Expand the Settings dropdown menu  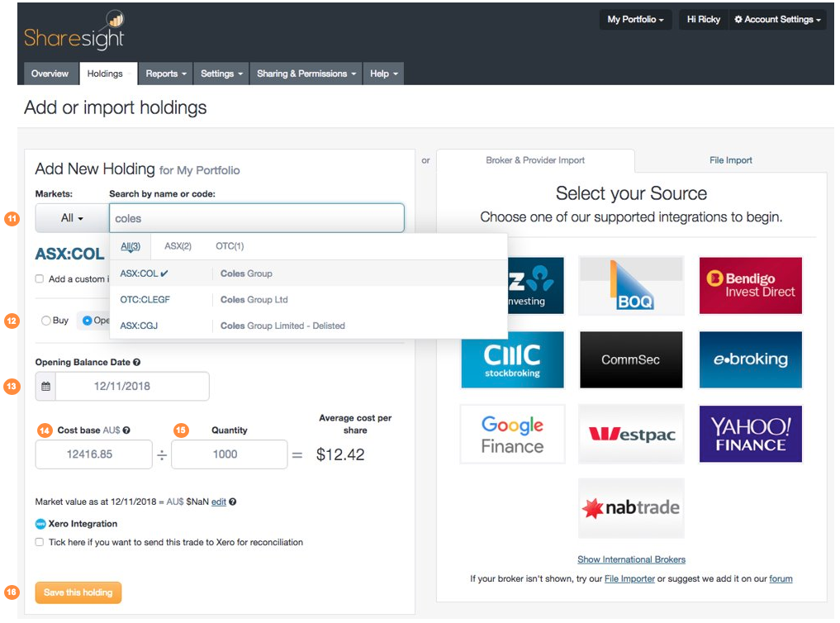221,74
